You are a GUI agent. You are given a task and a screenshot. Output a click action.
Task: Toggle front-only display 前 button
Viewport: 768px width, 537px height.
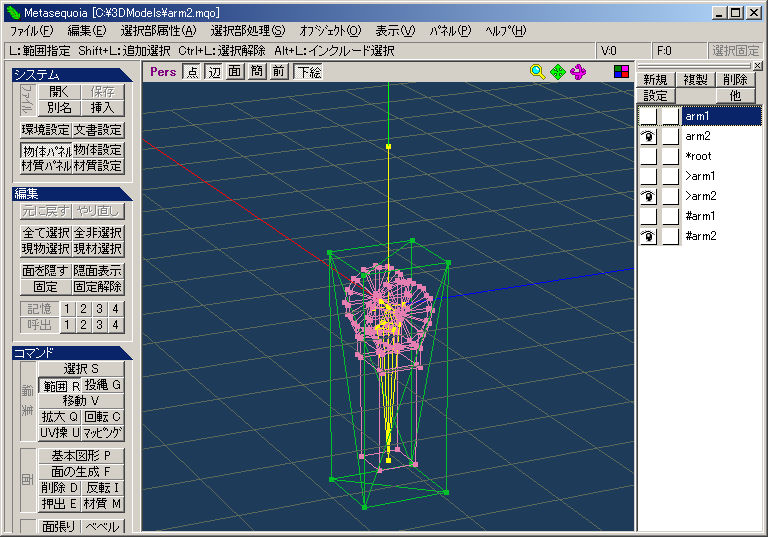(x=279, y=72)
